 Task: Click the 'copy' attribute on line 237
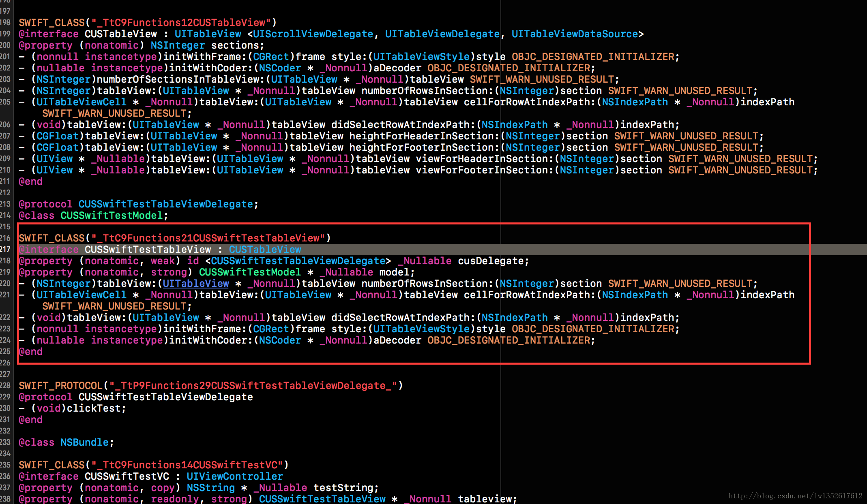(x=163, y=488)
